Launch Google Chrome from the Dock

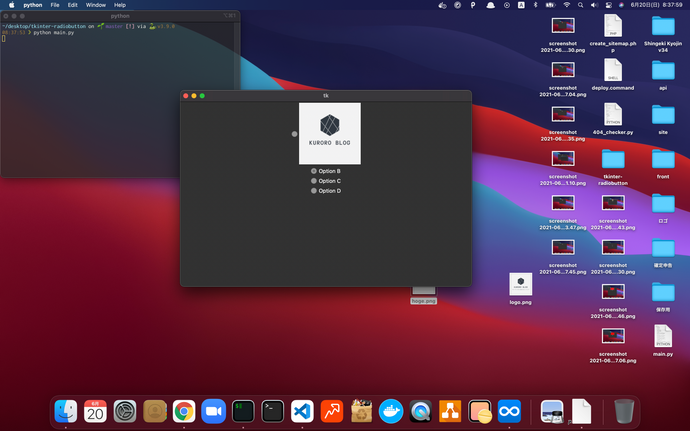(x=184, y=411)
